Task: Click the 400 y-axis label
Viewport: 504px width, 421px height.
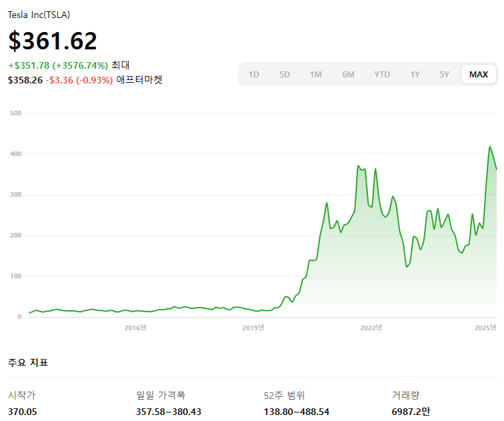Action: 15,153
